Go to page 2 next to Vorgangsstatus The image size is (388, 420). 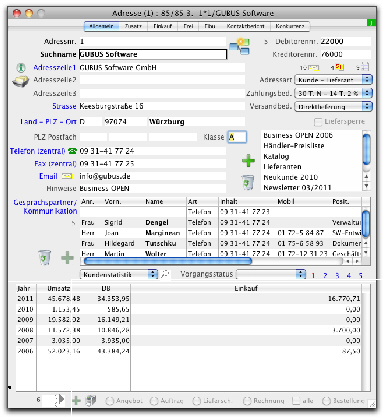point(325,276)
